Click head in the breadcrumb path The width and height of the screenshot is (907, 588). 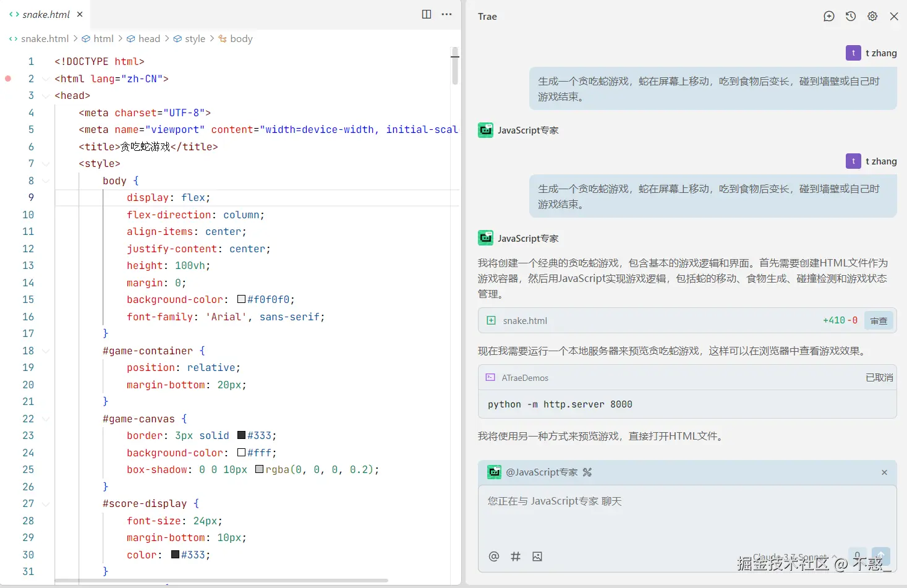(149, 38)
